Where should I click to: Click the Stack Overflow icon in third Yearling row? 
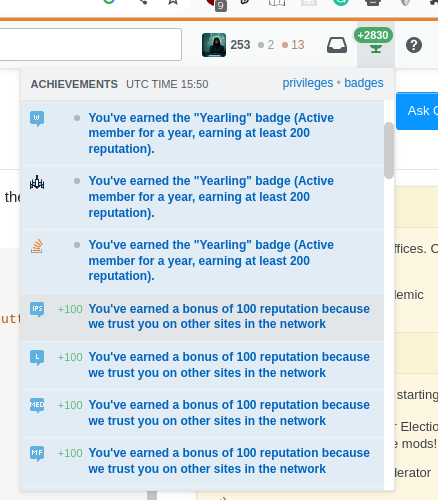coord(37,246)
